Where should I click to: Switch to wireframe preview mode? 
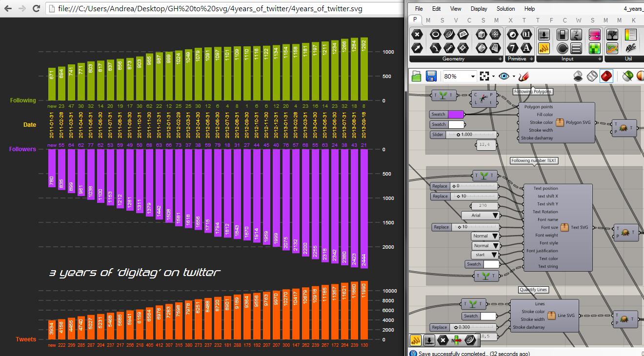[x=592, y=76]
